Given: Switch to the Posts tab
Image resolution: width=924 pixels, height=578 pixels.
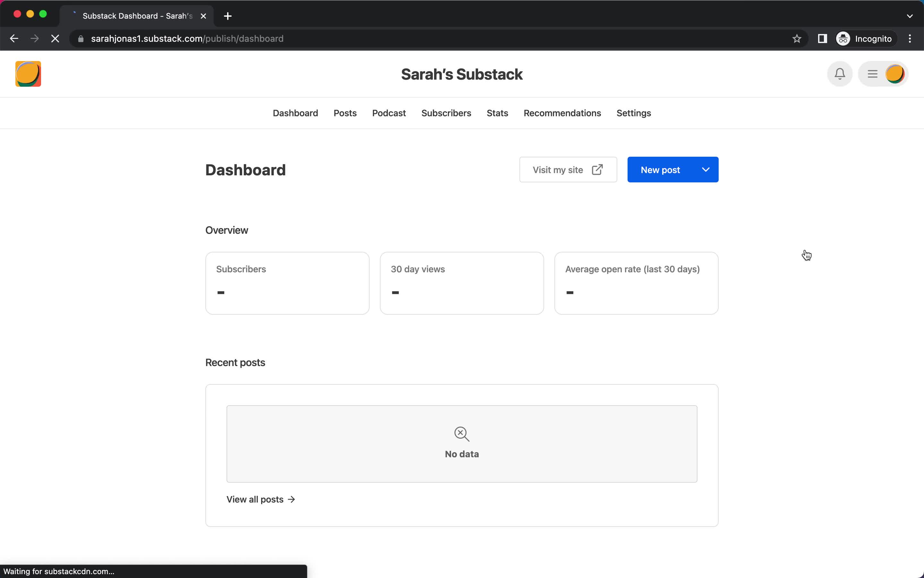Looking at the screenshot, I should point(345,113).
